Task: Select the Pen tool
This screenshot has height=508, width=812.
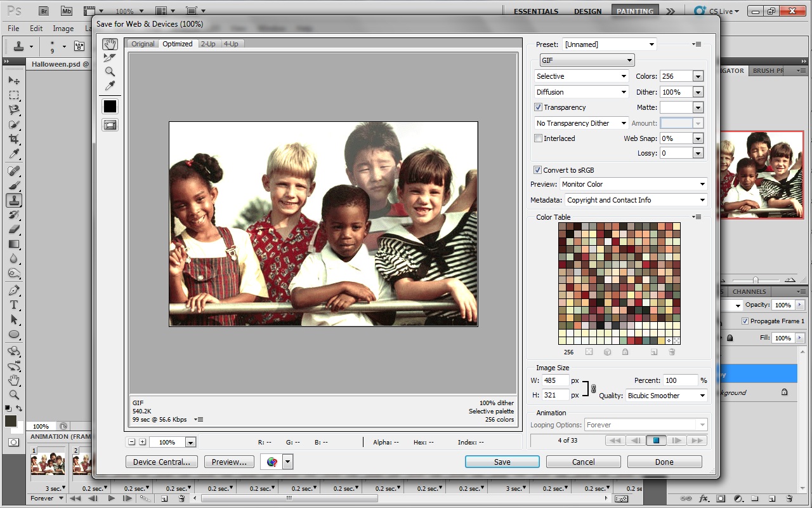Action: pyautogui.click(x=13, y=290)
